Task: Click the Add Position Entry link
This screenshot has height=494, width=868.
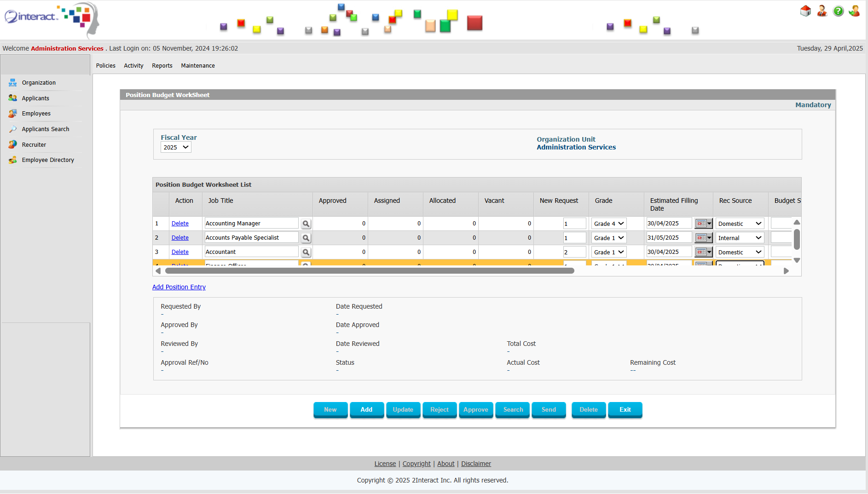Action: (179, 287)
